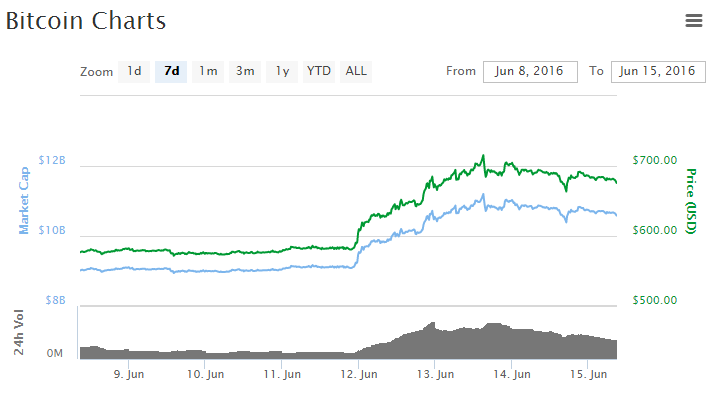Select the 7d zoom option
The image size is (722, 401).
tap(171, 71)
